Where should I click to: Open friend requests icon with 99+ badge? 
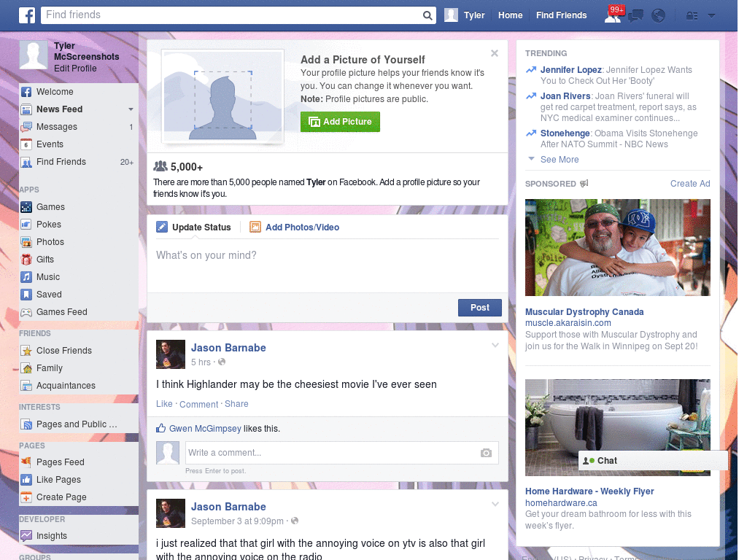pos(613,15)
